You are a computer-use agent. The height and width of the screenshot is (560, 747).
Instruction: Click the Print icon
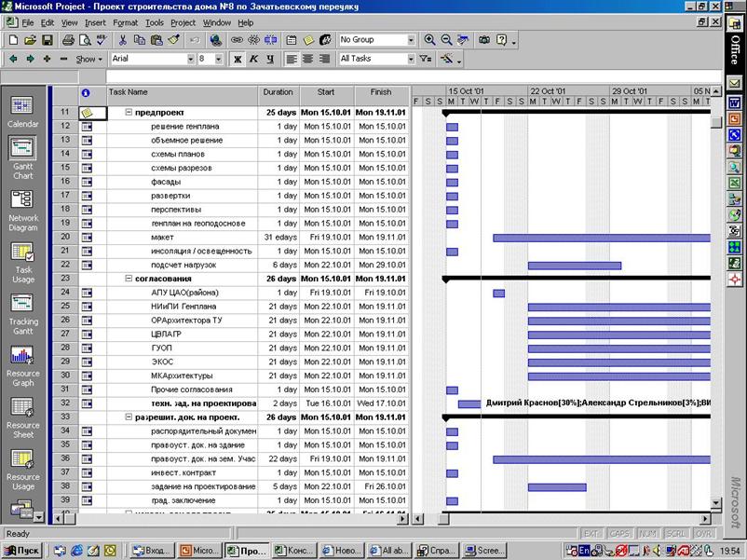pyautogui.click(x=68, y=40)
